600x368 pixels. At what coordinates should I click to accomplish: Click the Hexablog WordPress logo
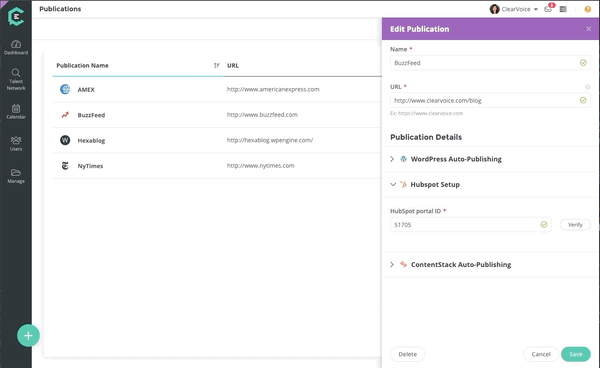(x=65, y=140)
